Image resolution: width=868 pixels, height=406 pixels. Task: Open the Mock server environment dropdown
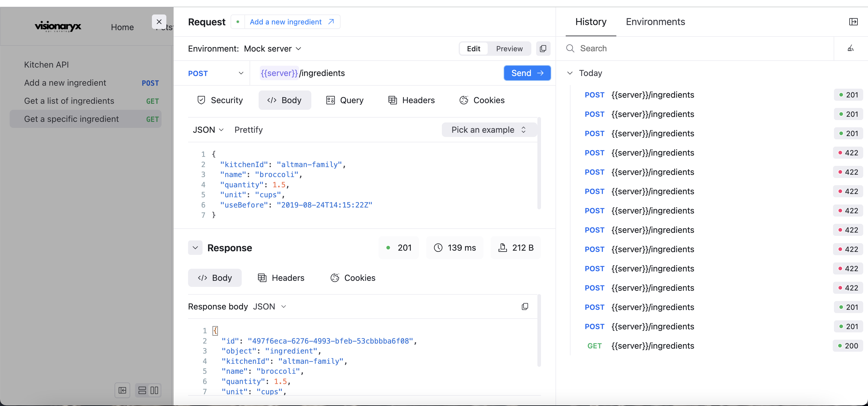[x=272, y=49]
